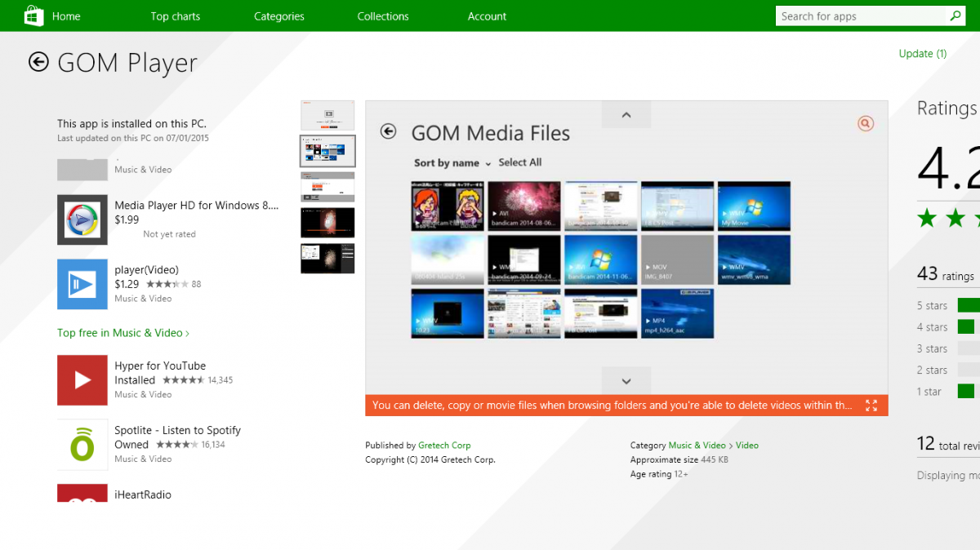Click Select All in the screenshot

point(520,162)
